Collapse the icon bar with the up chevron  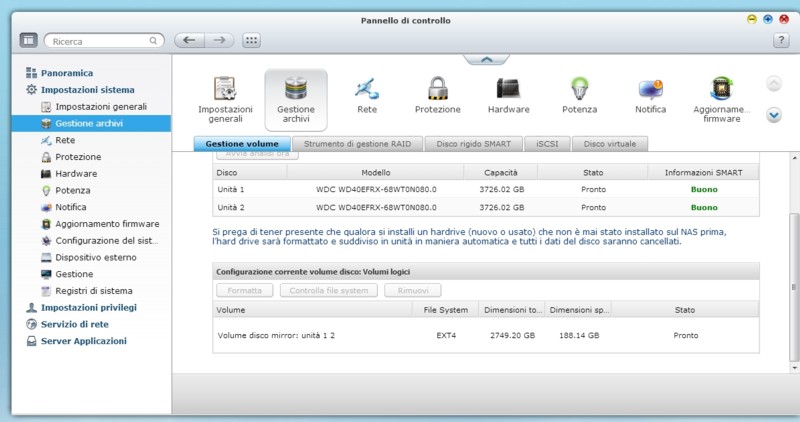point(485,60)
